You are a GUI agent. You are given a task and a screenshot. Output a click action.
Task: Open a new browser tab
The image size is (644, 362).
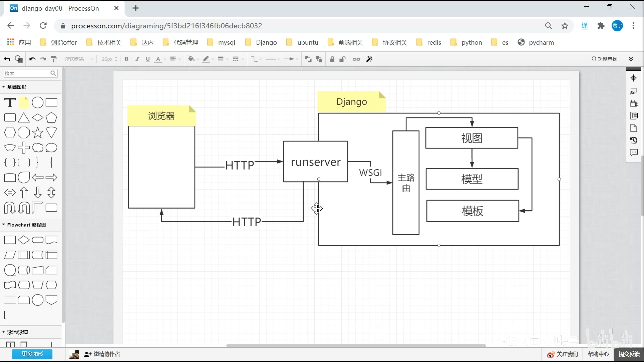tap(136, 8)
